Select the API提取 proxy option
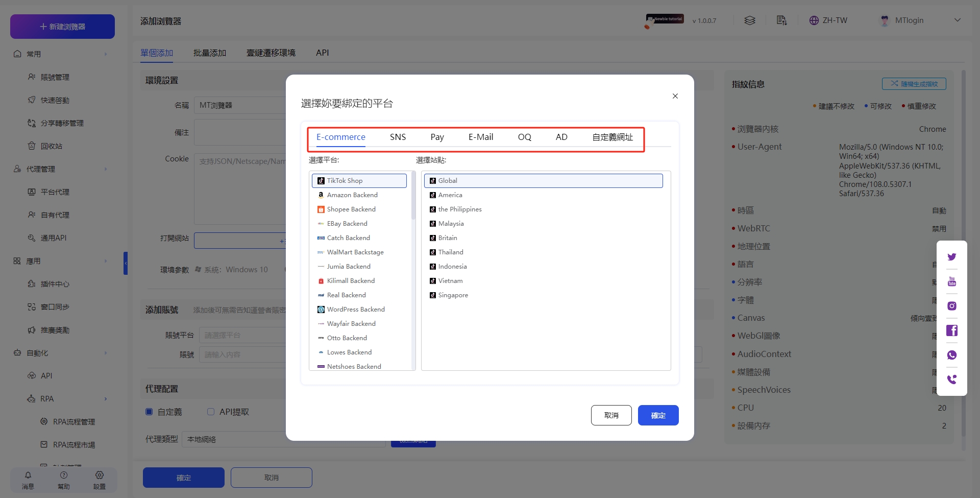Image resolution: width=980 pixels, height=498 pixels. tap(211, 412)
